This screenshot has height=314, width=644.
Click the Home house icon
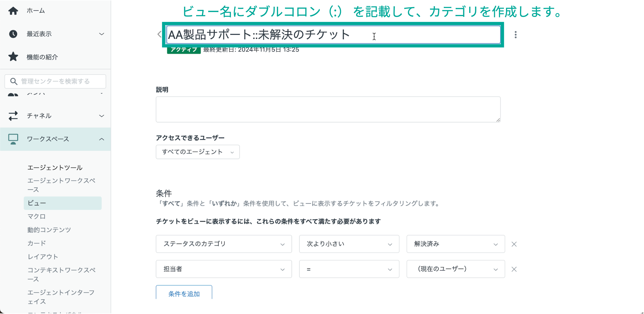point(13,11)
